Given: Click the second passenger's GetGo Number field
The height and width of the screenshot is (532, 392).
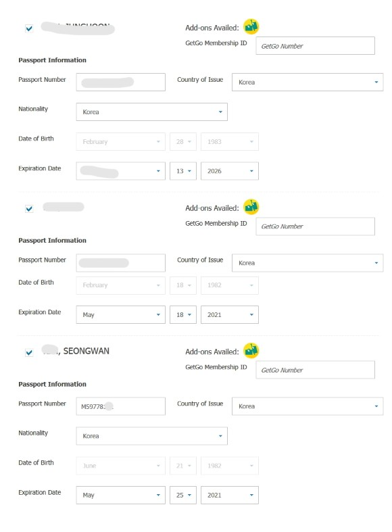Looking at the screenshot, I should [x=316, y=226].
